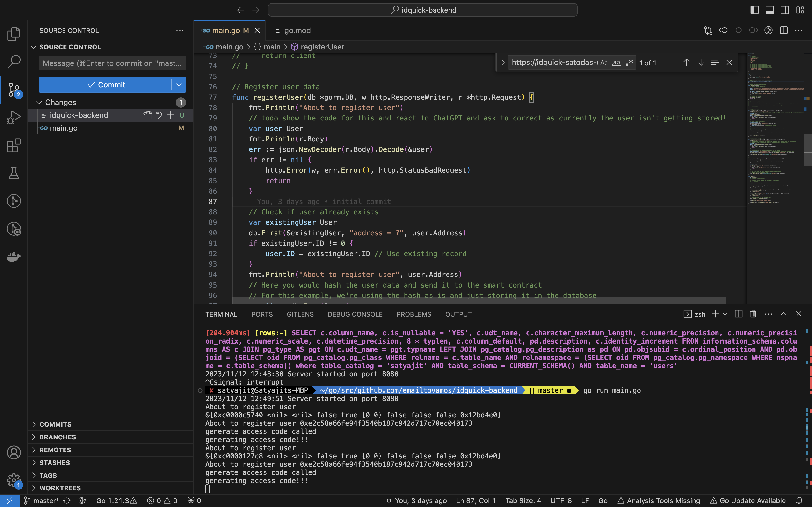Open the Testing flask icon
The width and height of the screenshot is (812, 507).
pyautogui.click(x=14, y=173)
